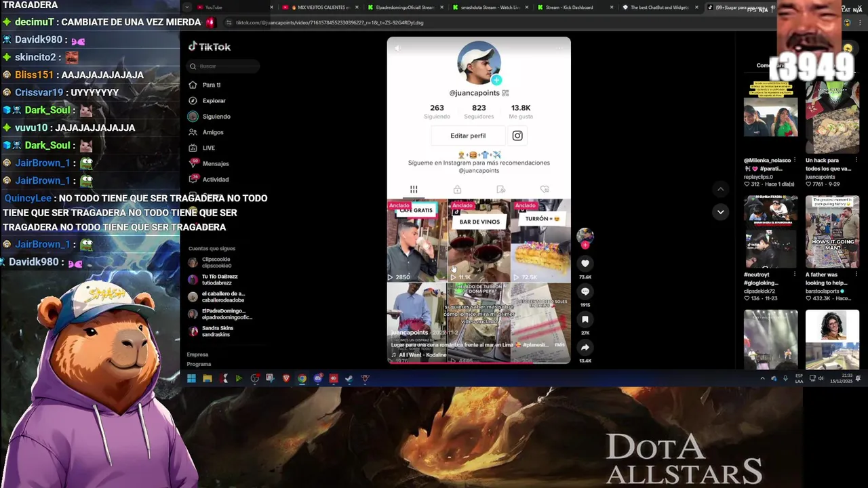The width and height of the screenshot is (868, 488).
Task: Switch to the YouTube browser tab
Action: 234,7
